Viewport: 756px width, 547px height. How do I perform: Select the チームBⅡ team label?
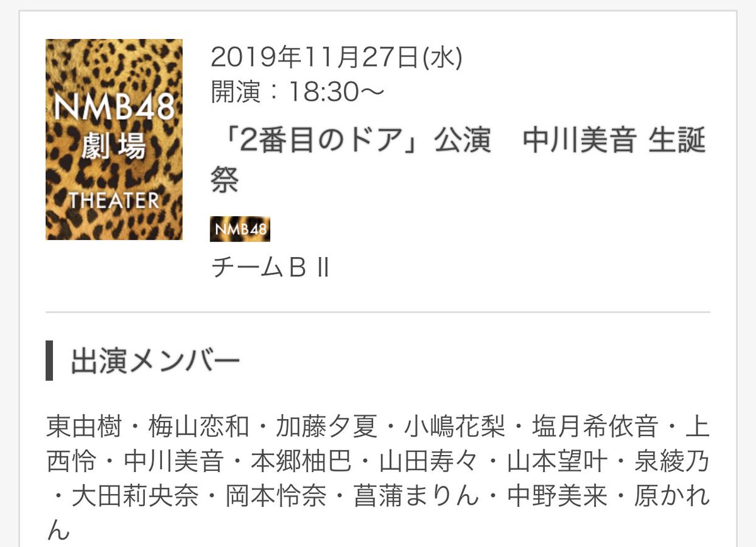pyautogui.click(x=270, y=269)
